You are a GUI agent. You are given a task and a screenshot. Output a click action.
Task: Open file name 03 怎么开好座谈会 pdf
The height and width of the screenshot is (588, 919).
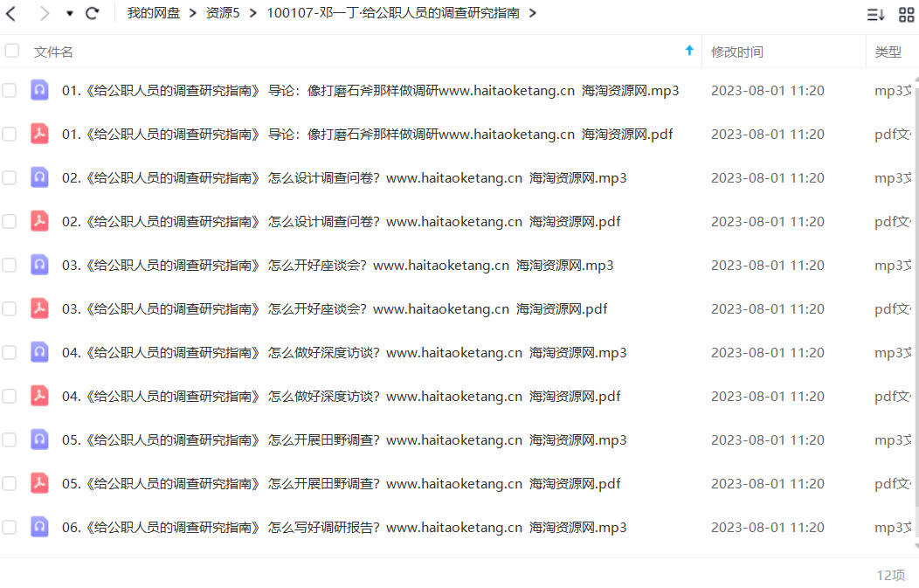coord(335,309)
